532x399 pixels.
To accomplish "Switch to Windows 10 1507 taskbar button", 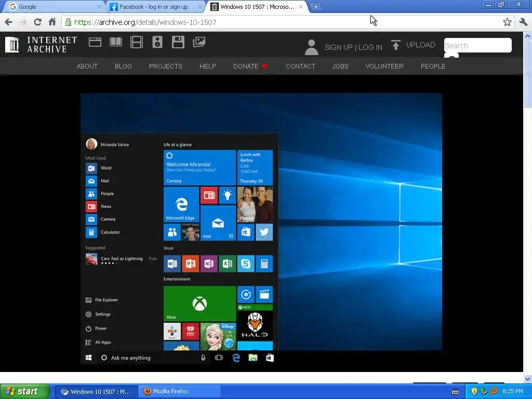I will [x=96, y=392].
